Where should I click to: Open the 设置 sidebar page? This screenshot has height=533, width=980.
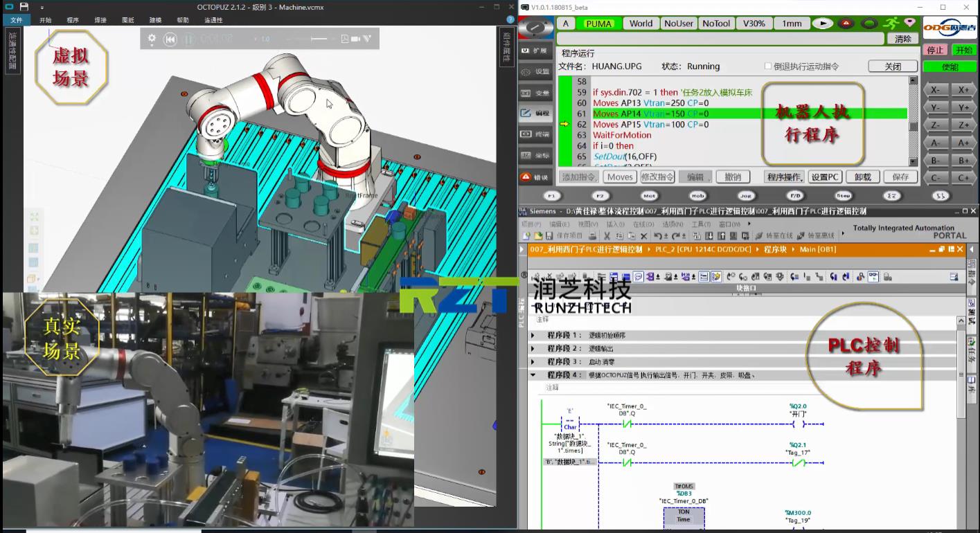(535, 71)
